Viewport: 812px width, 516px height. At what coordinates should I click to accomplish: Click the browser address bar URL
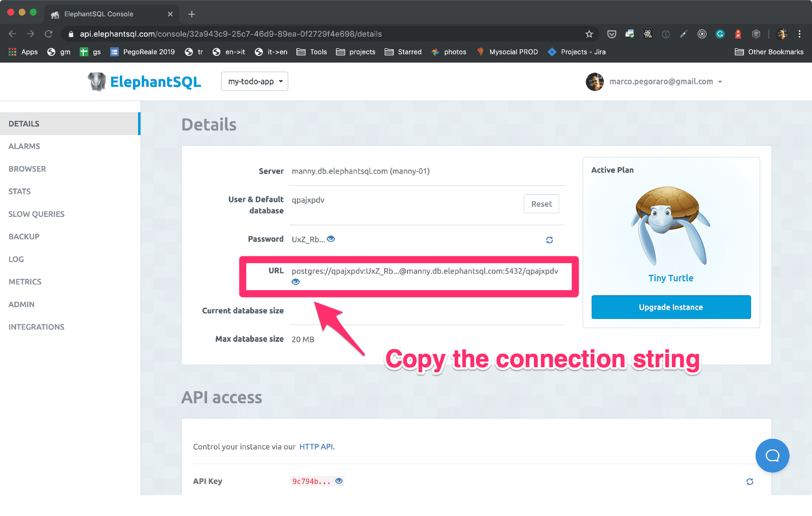coord(231,34)
